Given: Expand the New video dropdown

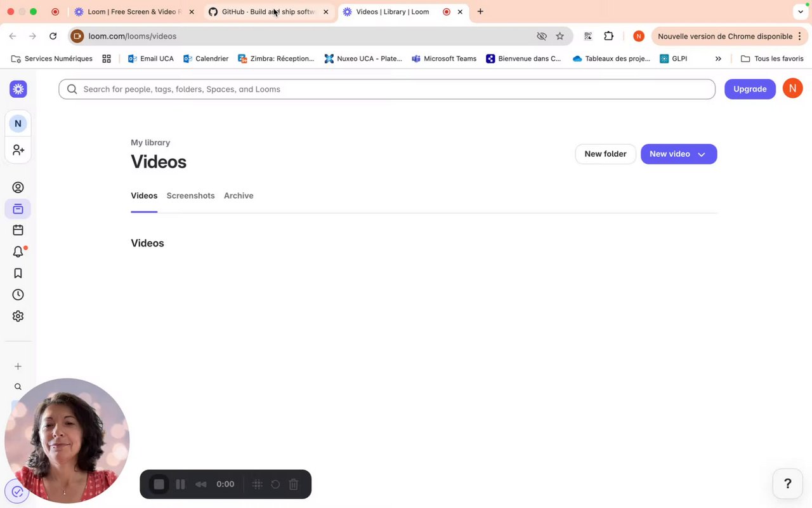Looking at the screenshot, I should [x=701, y=154].
